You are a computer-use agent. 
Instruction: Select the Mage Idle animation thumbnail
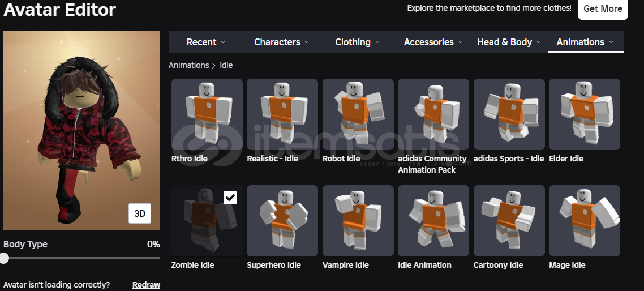click(584, 221)
